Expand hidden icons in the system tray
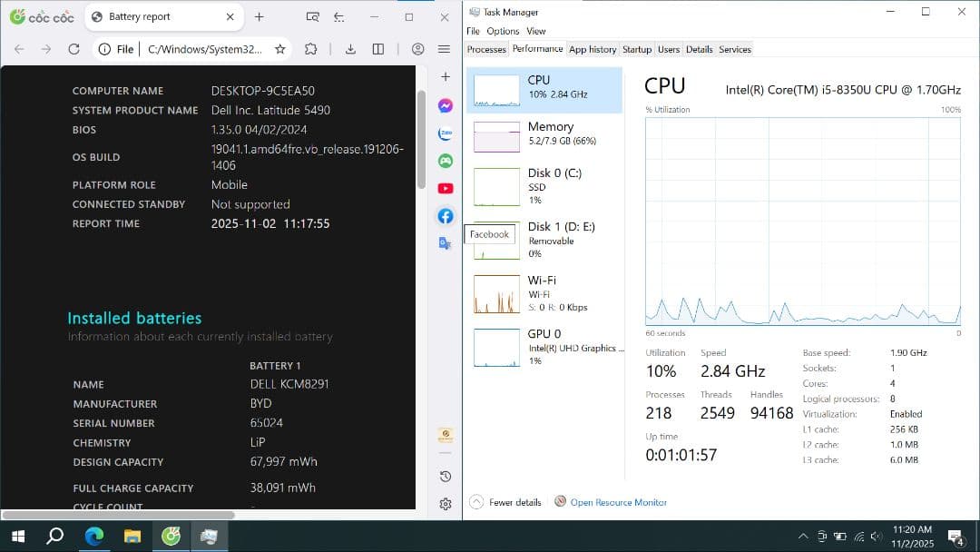This screenshot has width=980, height=552. 803,536
